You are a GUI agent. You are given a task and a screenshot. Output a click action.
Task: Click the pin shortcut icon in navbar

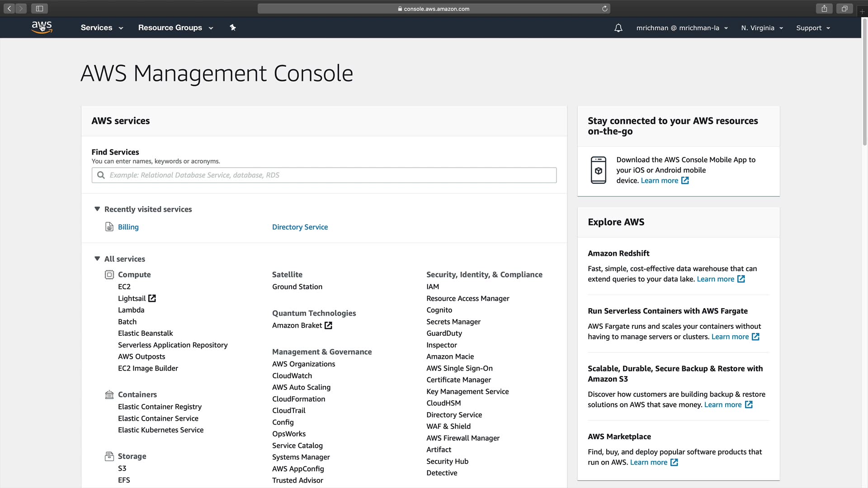233,28
